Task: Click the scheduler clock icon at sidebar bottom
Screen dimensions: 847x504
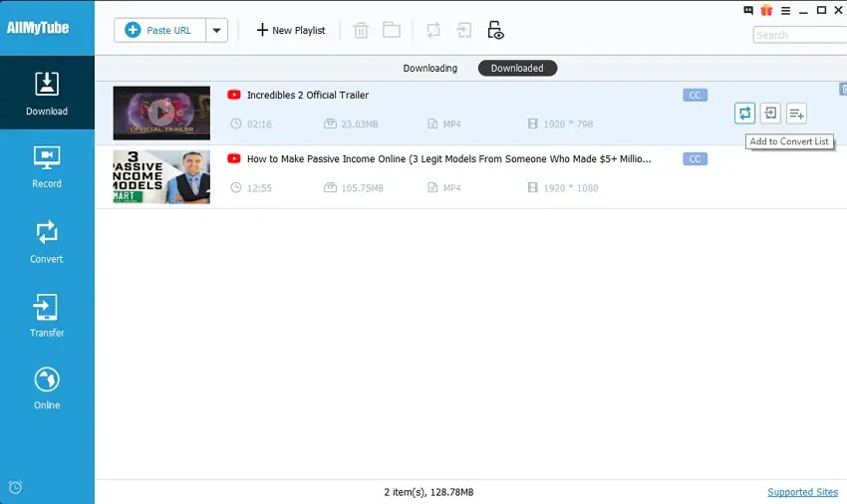Action: point(16,487)
